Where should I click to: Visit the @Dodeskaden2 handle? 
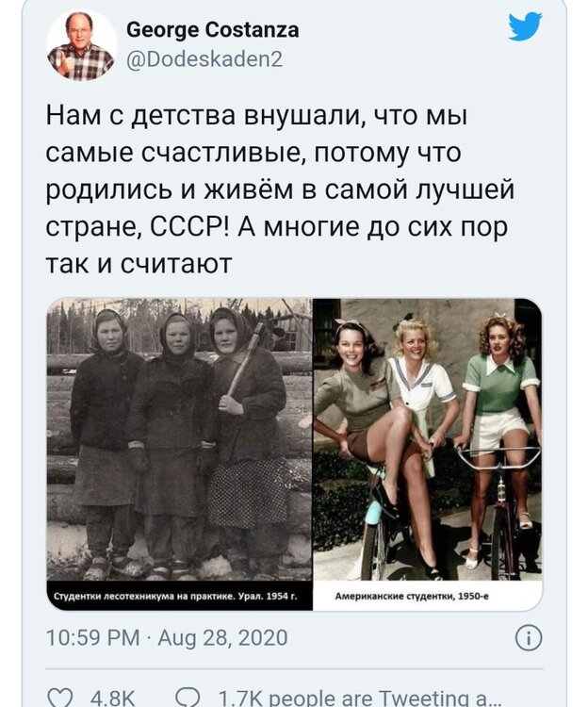coord(205,59)
